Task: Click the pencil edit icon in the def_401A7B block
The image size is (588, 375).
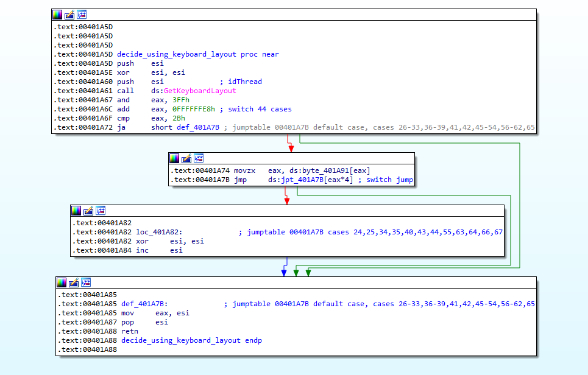Action: point(74,282)
